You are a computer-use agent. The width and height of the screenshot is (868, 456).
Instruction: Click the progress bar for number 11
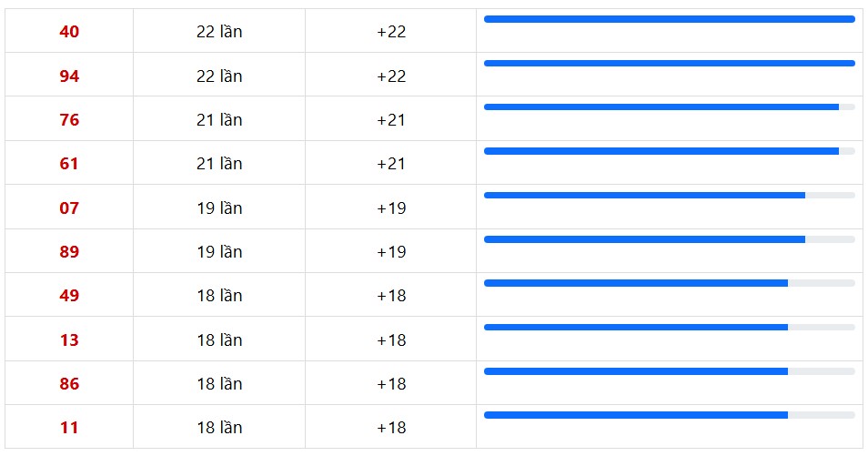click(669, 415)
